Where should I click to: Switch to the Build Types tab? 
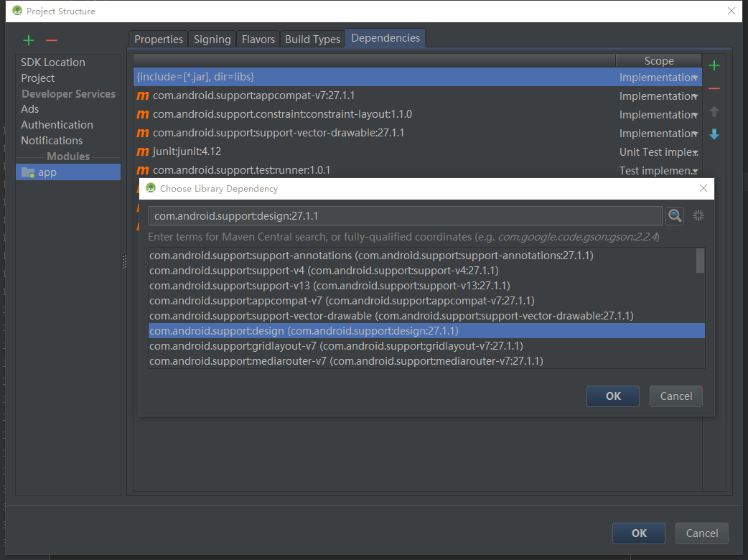pos(312,39)
